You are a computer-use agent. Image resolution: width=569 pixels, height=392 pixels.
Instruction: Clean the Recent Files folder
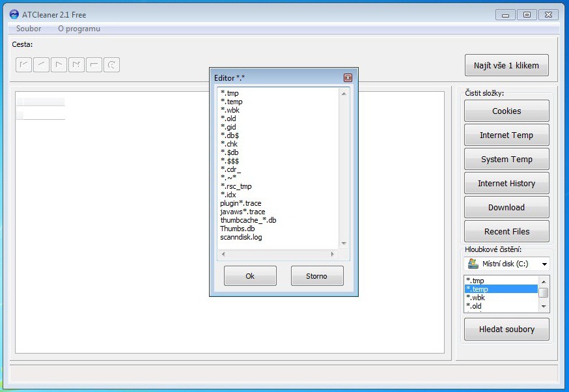coord(507,231)
